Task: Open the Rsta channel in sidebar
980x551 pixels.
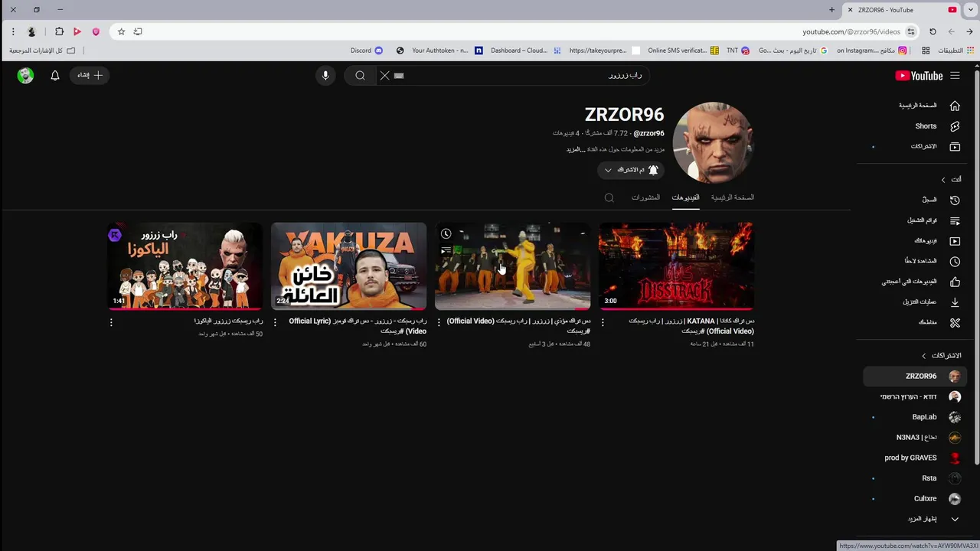Action: [927, 478]
